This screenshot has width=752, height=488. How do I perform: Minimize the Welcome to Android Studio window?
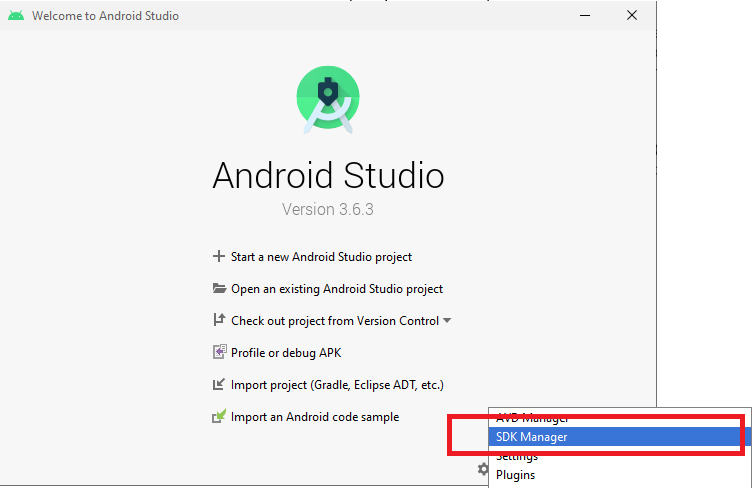pos(585,15)
